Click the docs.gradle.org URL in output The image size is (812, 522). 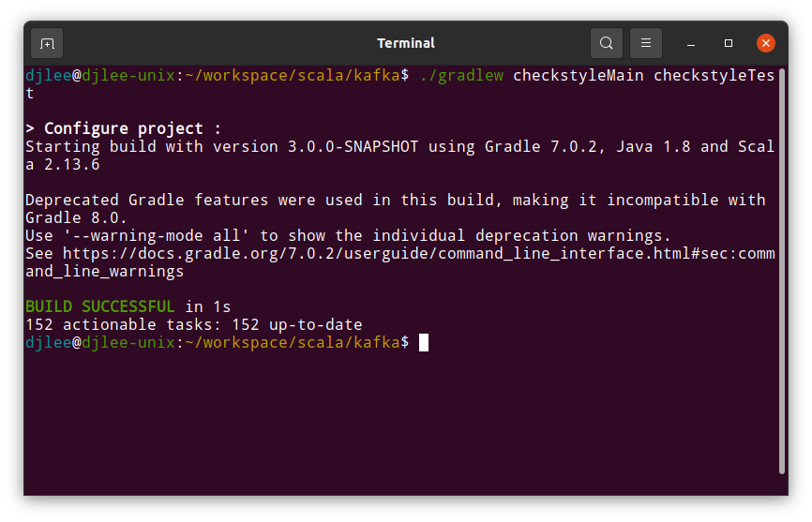pos(419,254)
